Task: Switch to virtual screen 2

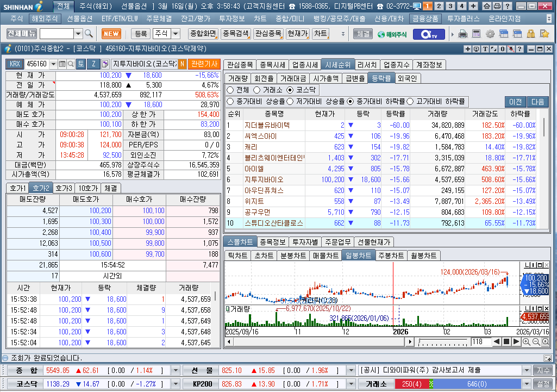Action: [439, 6]
